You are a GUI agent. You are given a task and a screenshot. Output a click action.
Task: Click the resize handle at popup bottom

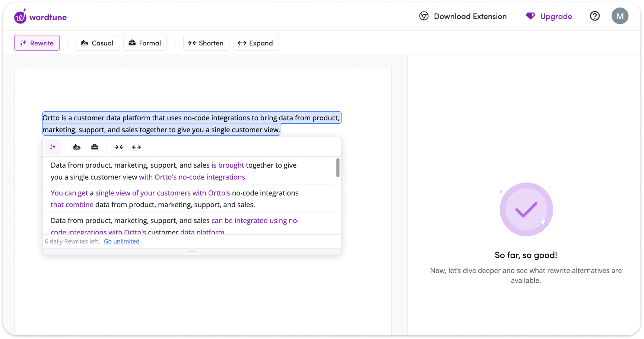pos(192,251)
